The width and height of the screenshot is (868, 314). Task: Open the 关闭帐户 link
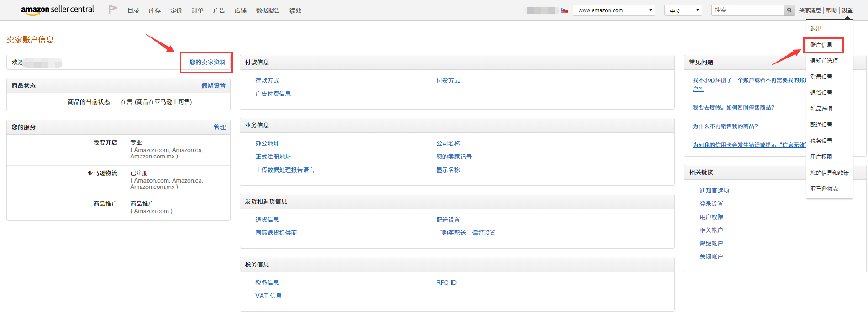pyautogui.click(x=711, y=256)
